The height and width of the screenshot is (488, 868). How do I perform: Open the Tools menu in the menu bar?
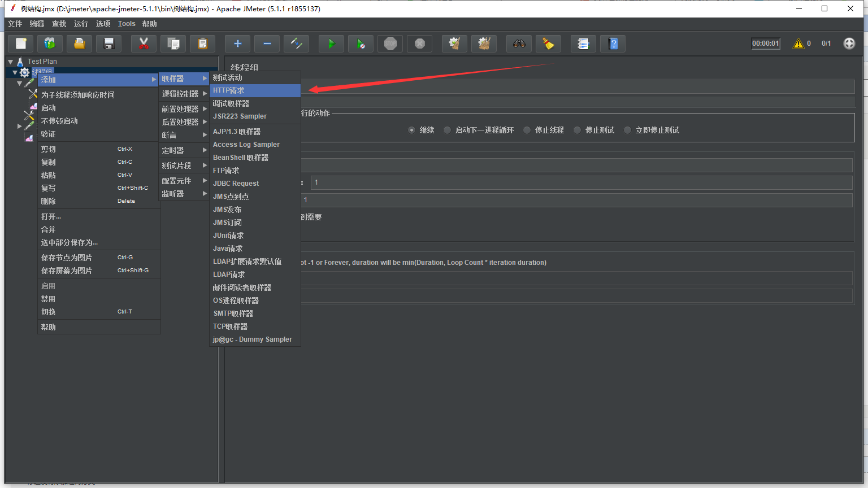(127, 24)
